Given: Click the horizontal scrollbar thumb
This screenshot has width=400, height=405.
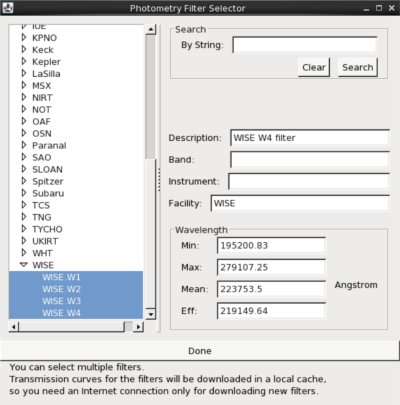Looking at the screenshot, I should 71,327.
